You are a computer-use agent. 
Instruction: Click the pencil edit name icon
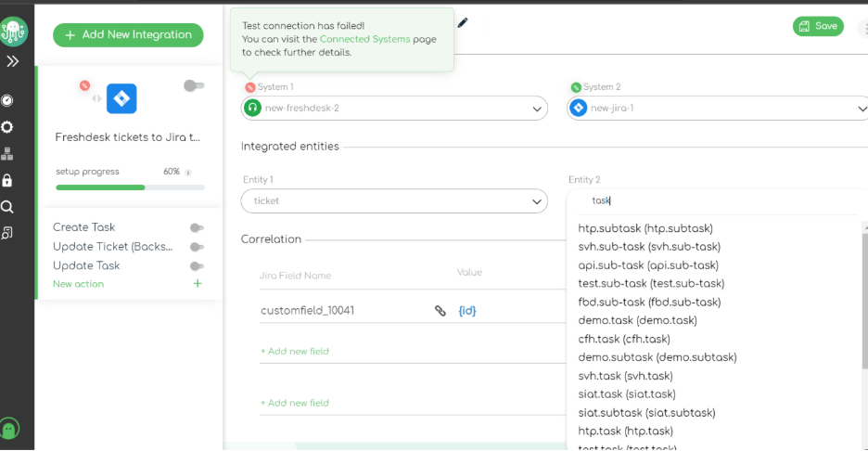[463, 22]
